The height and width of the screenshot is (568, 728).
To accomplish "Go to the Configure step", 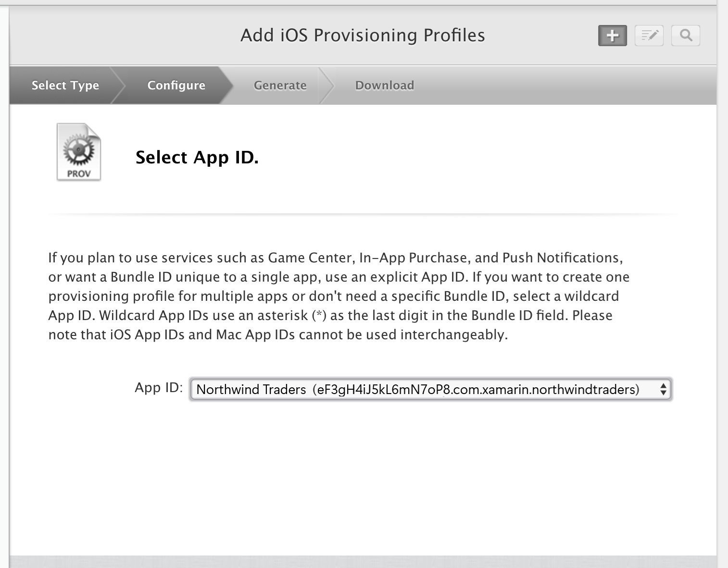I will click(176, 85).
